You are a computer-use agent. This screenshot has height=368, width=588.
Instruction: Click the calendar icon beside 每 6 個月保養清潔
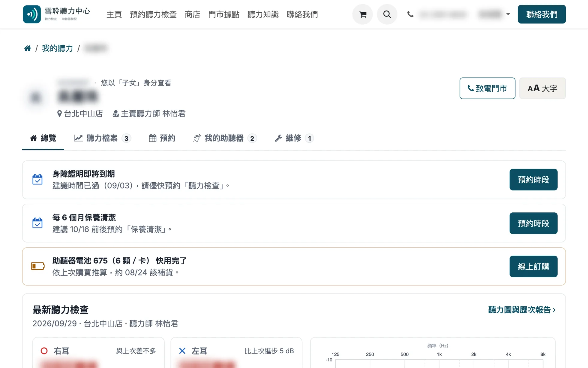click(37, 223)
